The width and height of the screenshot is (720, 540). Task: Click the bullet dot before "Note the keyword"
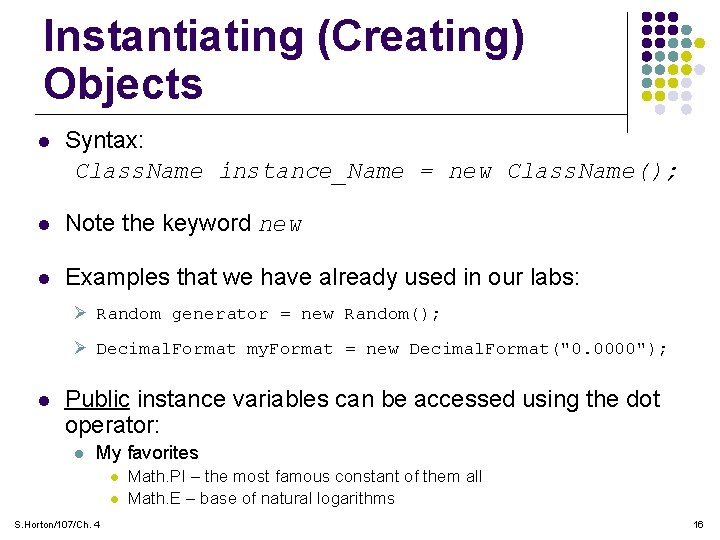(43, 225)
